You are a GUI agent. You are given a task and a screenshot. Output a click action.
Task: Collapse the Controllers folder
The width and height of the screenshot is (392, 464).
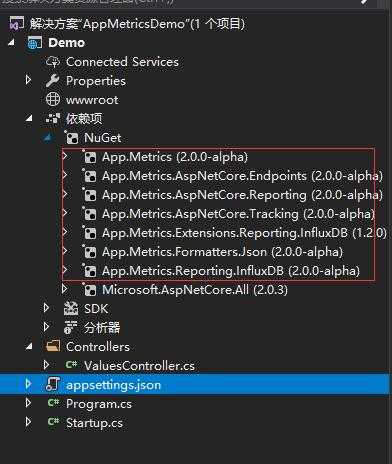(29, 347)
